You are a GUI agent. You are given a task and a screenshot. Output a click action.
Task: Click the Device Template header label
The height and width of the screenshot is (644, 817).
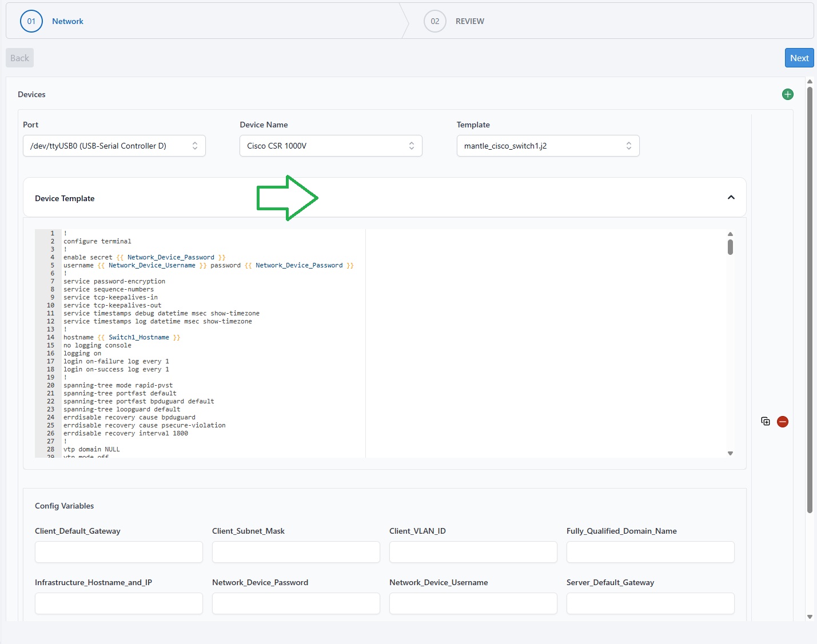[x=65, y=198]
